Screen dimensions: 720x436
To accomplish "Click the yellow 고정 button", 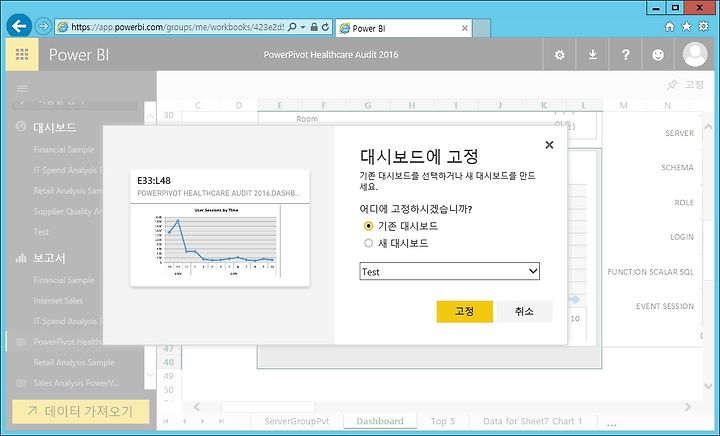I will (x=465, y=312).
